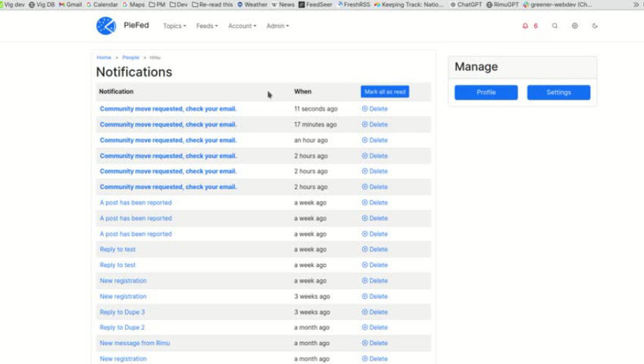
Task: Expand the Topics dropdown
Action: [x=174, y=26]
